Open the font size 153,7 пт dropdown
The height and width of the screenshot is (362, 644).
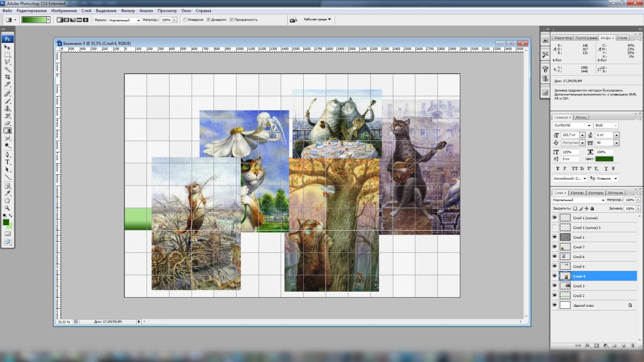click(x=583, y=135)
